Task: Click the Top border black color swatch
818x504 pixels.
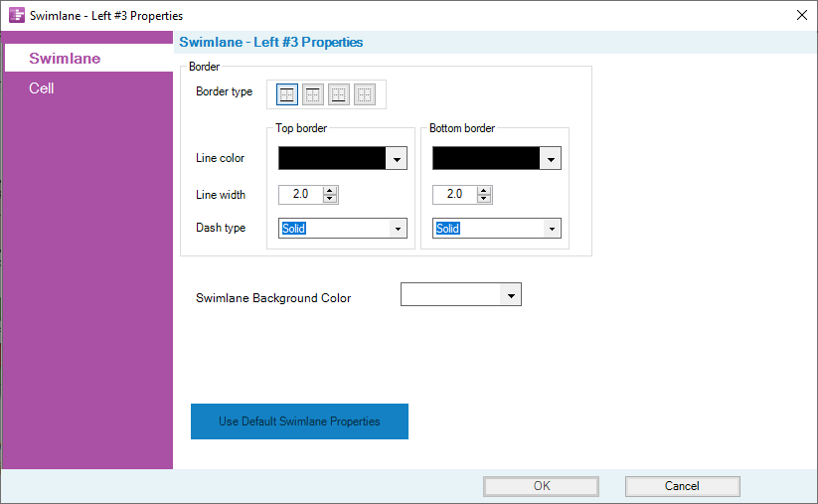Action: coord(332,158)
